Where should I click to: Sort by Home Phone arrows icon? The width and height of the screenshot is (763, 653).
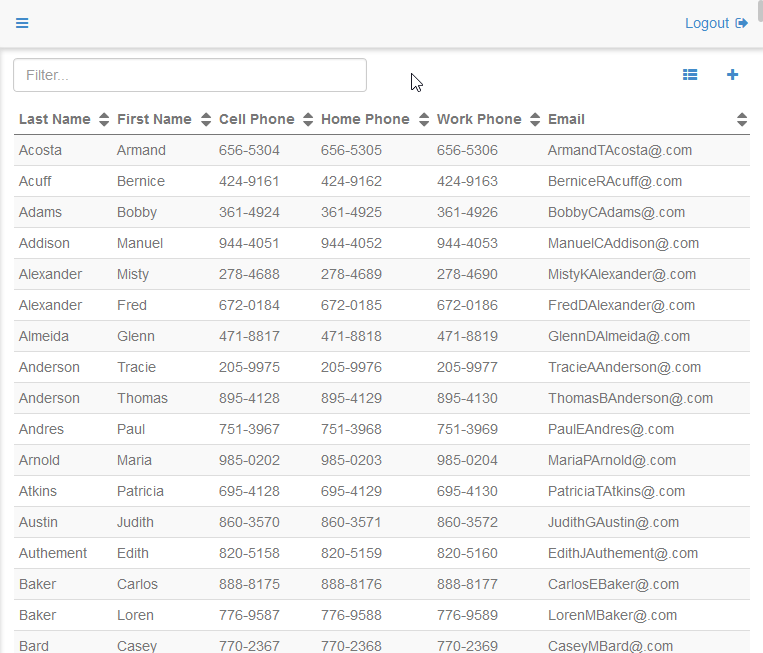click(x=424, y=120)
